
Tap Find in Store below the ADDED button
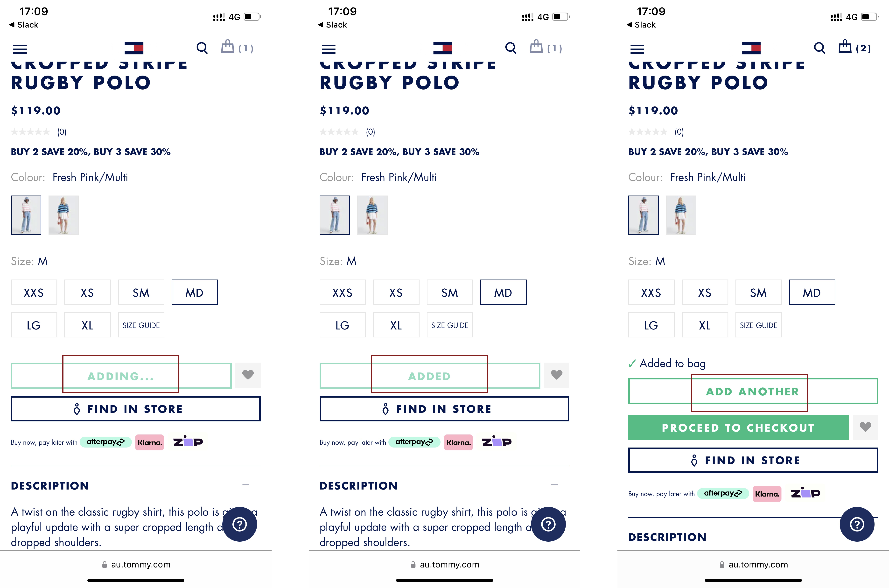click(x=444, y=409)
